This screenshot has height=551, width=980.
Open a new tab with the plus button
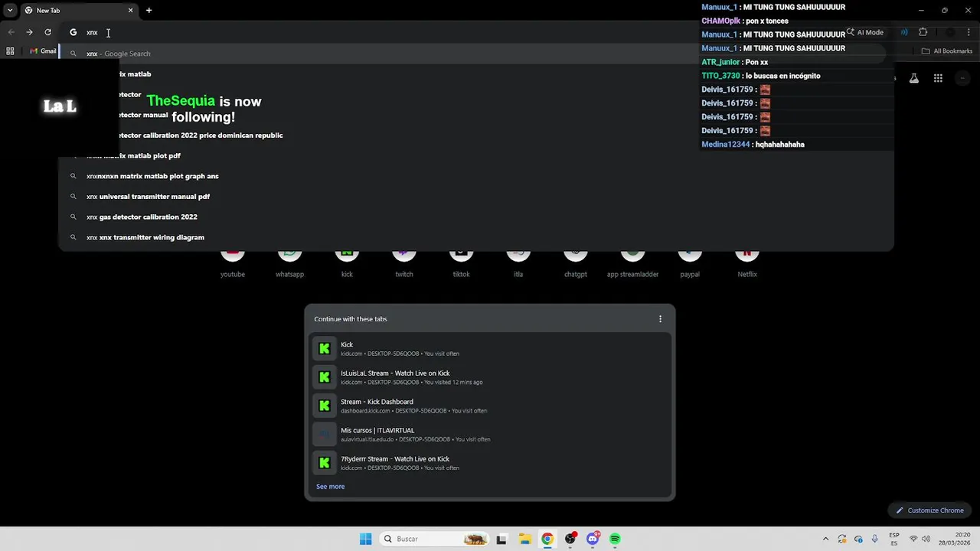(149, 10)
